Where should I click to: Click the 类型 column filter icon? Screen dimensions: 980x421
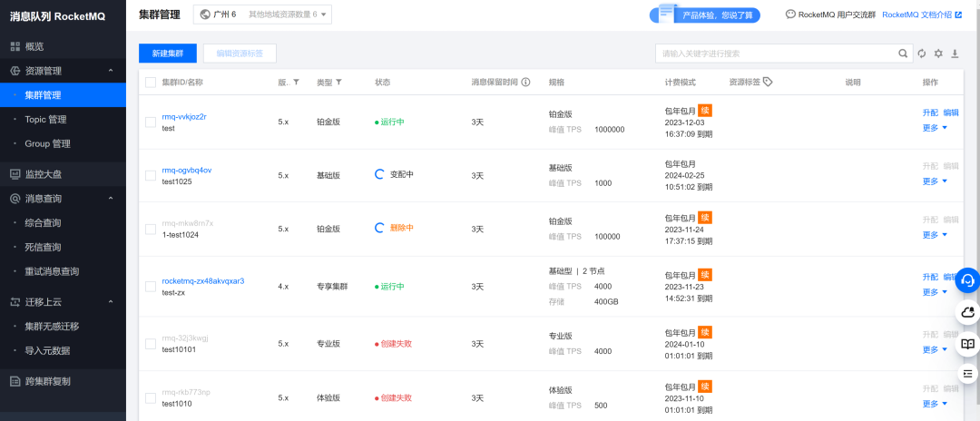[338, 82]
